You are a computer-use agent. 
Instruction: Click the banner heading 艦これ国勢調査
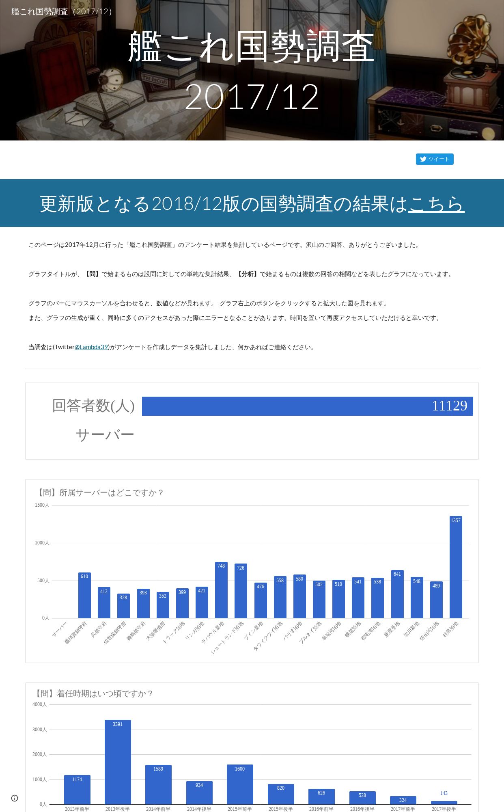tap(252, 47)
